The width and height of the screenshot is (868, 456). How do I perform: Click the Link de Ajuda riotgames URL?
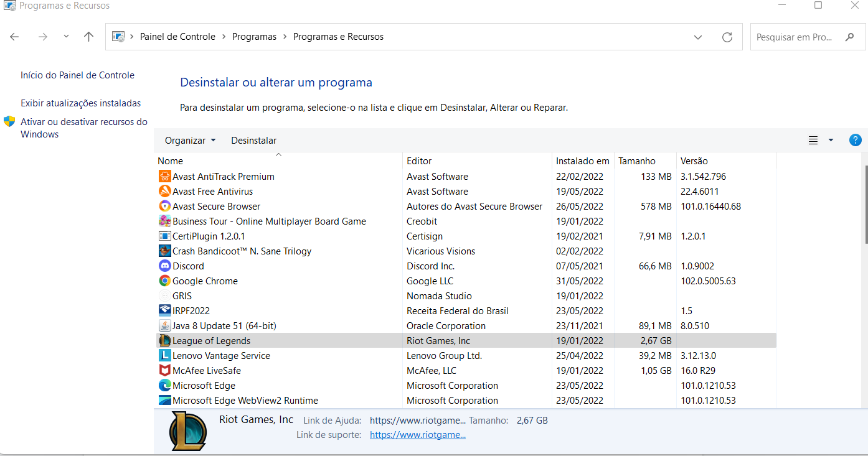pos(418,421)
